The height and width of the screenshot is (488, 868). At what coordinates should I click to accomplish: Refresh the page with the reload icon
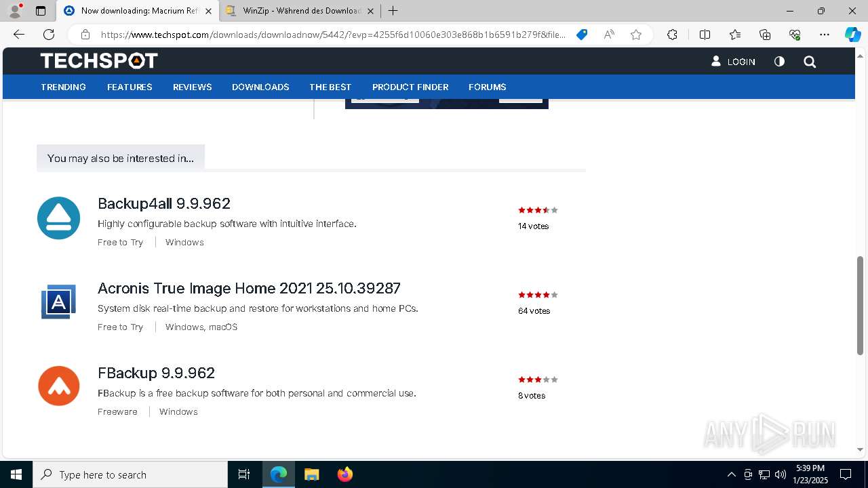tap(49, 35)
